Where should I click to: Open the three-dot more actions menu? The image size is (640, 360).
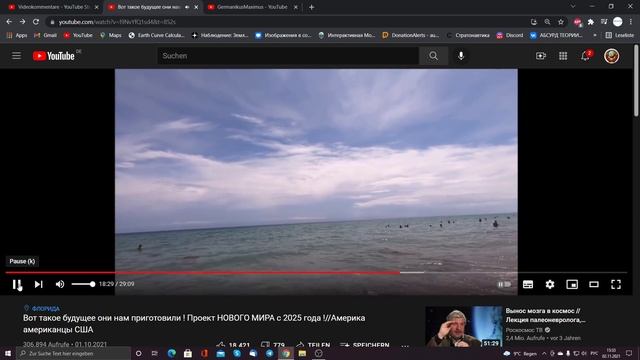405,346
